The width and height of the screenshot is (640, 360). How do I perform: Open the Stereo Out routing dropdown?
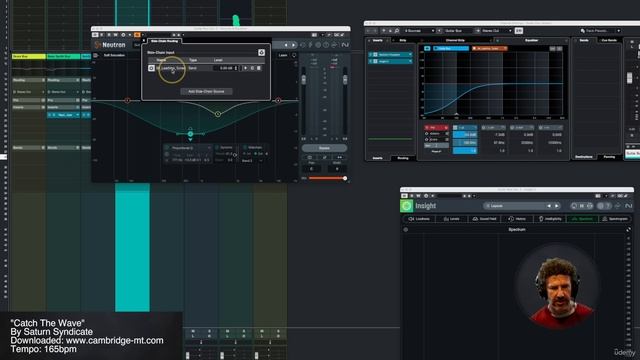pyautogui.click(x=496, y=31)
